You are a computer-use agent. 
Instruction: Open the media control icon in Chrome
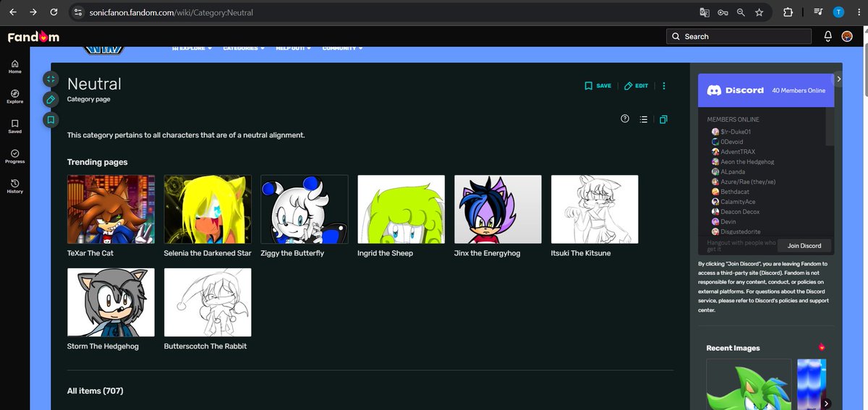pyautogui.click(x=818, y=12)
